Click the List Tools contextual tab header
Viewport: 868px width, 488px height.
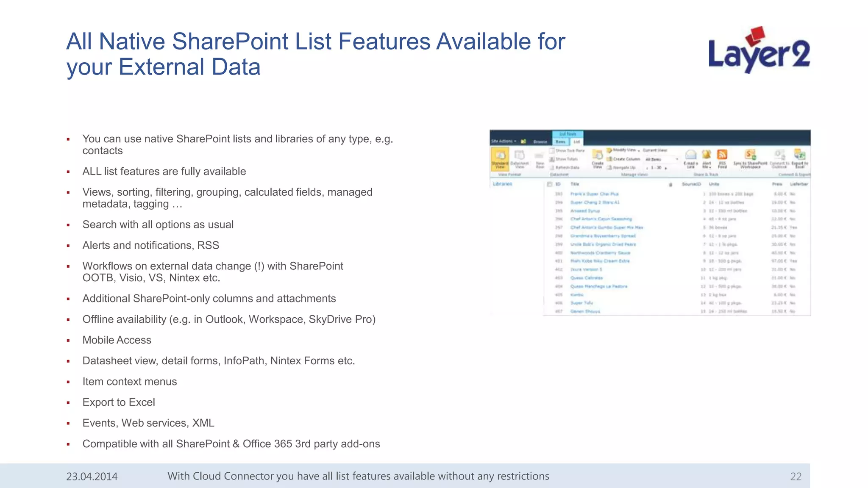pos(568,134)
